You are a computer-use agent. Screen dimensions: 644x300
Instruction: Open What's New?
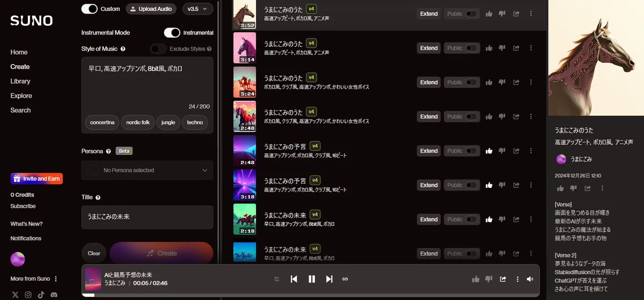click(x=26, y=224)
